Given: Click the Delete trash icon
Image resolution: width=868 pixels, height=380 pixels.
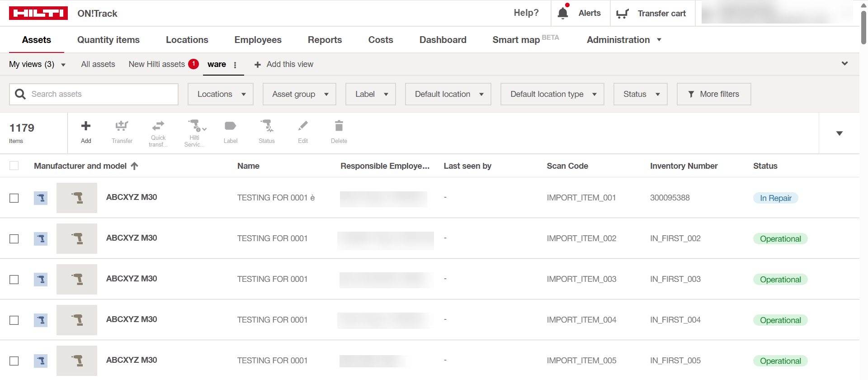Looking at the screenshot, I should [x=339, y=126].
